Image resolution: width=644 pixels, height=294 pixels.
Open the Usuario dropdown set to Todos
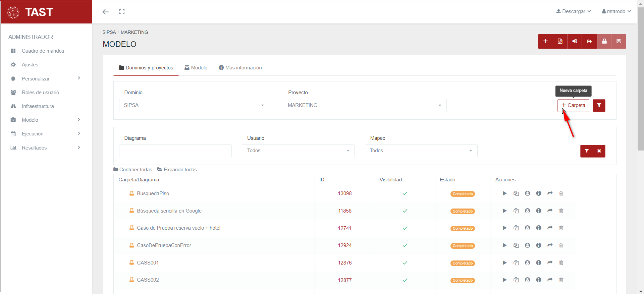pyautogui.click(x=298, y=151)
